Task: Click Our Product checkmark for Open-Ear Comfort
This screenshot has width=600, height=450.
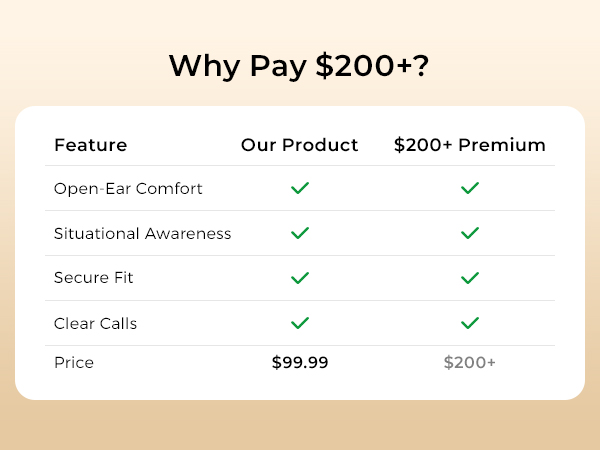Action: [300, 188]
